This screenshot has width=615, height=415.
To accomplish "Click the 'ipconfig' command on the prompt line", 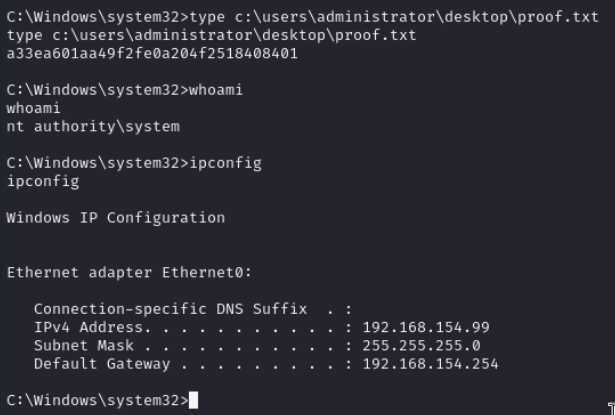I will [225, 163].
